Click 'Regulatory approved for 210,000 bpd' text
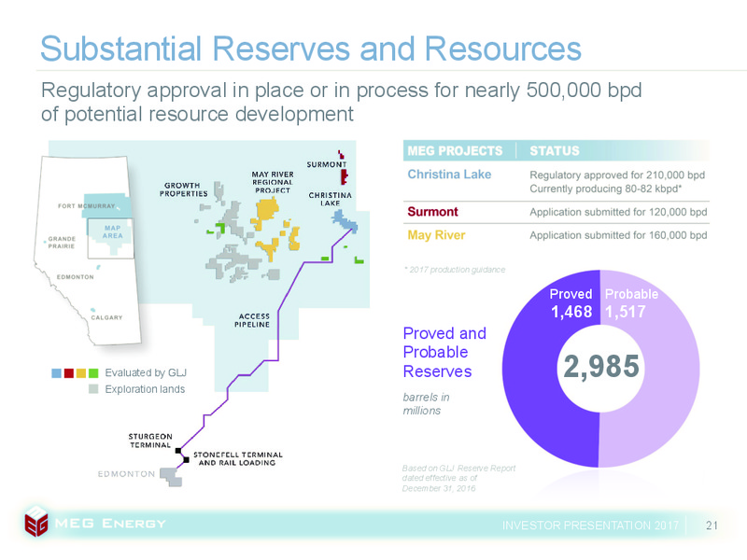Image resolution: width=747 pixels, height=560 pixels. coord(617,175)
